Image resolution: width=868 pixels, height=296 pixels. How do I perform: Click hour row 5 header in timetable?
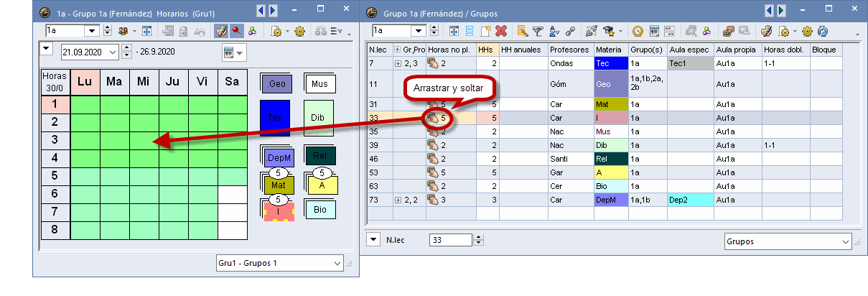tap(55, 176)
